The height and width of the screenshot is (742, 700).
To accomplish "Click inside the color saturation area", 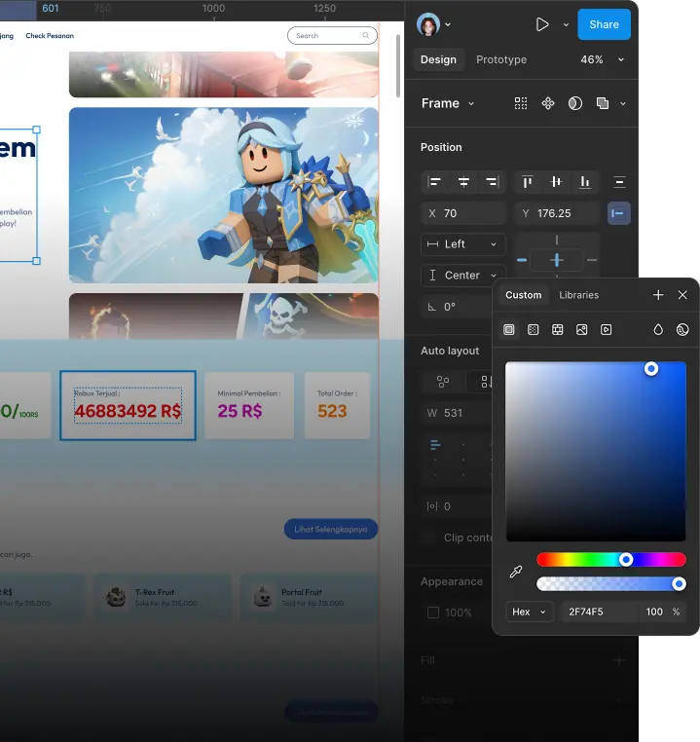I will [596, 452].
